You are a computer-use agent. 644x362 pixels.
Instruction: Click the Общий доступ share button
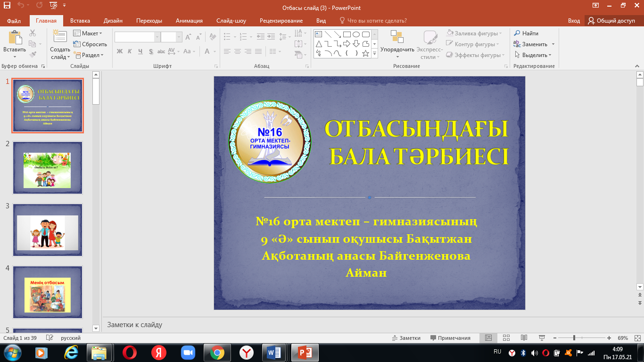point(611,21)
